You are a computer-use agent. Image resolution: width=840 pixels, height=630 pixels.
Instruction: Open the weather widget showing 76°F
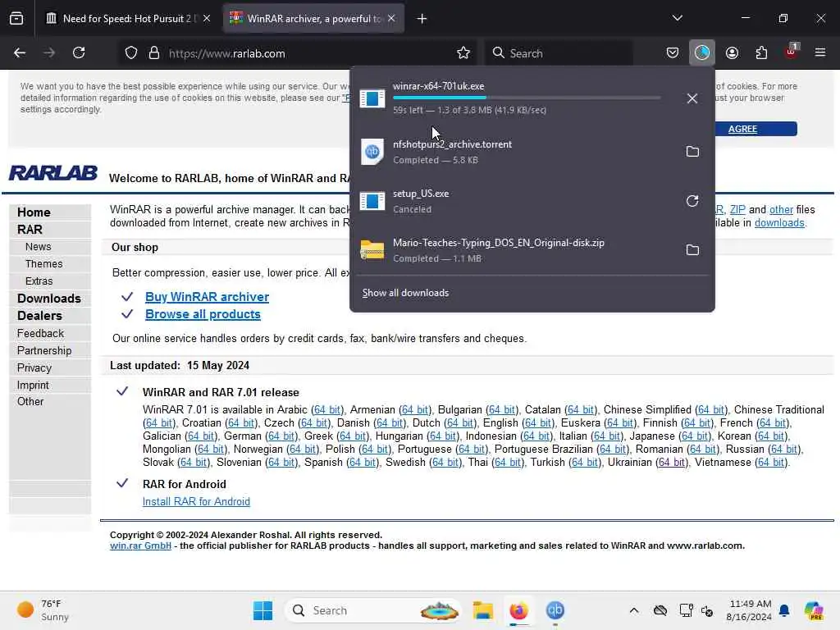click(43, 610)
